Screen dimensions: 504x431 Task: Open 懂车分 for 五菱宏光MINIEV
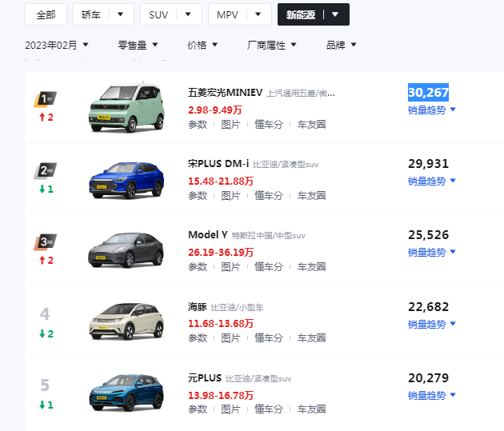coord(269,124)
